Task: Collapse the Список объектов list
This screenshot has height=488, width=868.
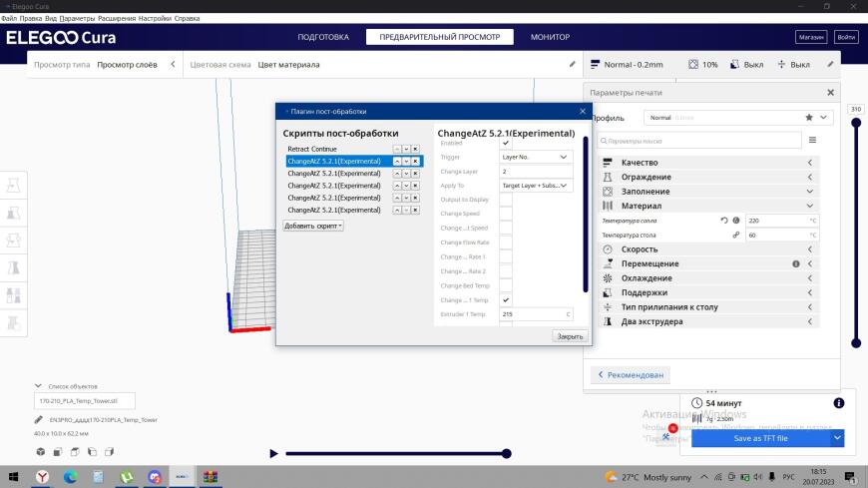Action: [x=38, y=386]
